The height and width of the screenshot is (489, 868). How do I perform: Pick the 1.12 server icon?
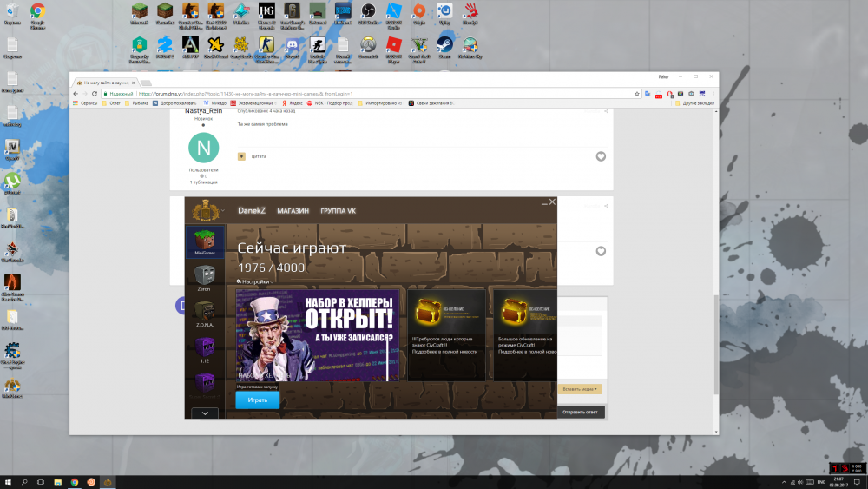pos(205,347)
